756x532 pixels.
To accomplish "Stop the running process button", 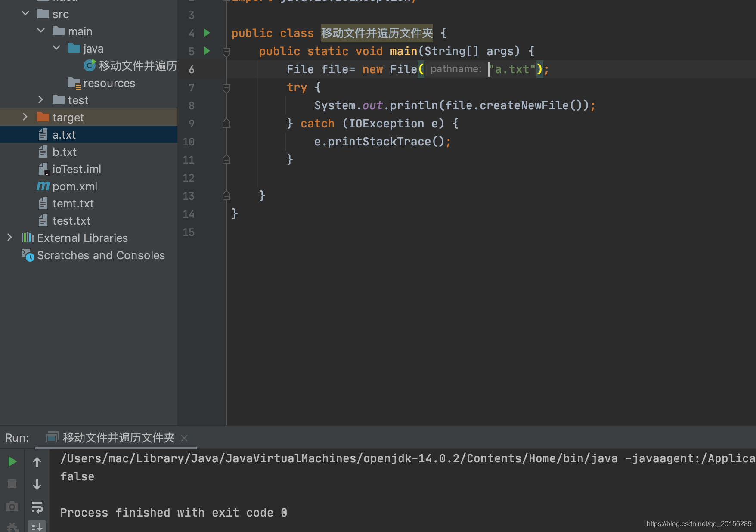I will (12, 484).
